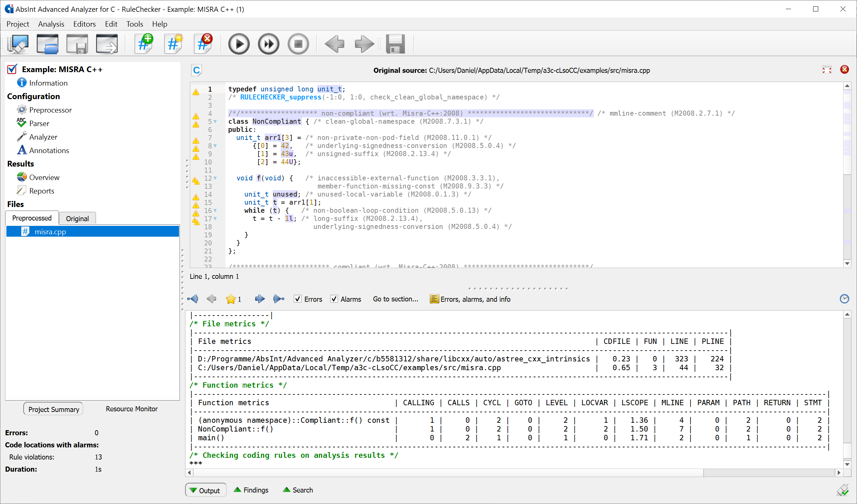Stop the analysis with the stop button
Image resolution: width=857 pixels, height=504 pixels.
[298, 44]
